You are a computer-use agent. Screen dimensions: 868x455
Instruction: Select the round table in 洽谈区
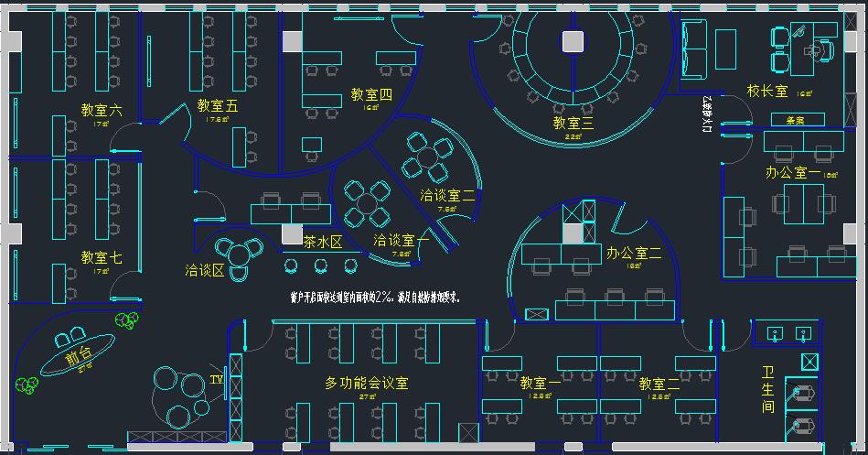tap(239, 253)
